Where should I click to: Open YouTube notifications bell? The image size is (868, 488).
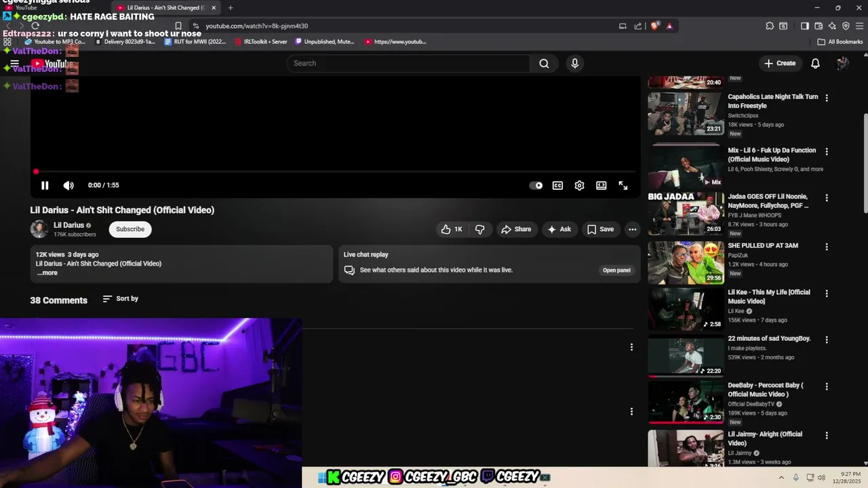point(816,63)
